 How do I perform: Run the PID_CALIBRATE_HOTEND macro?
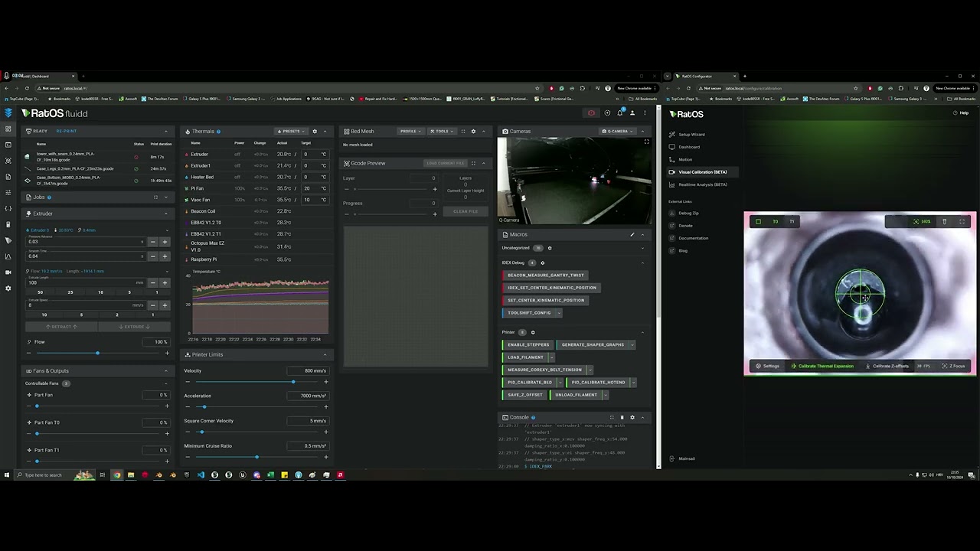pyautogui.click(x=598, y=383)
